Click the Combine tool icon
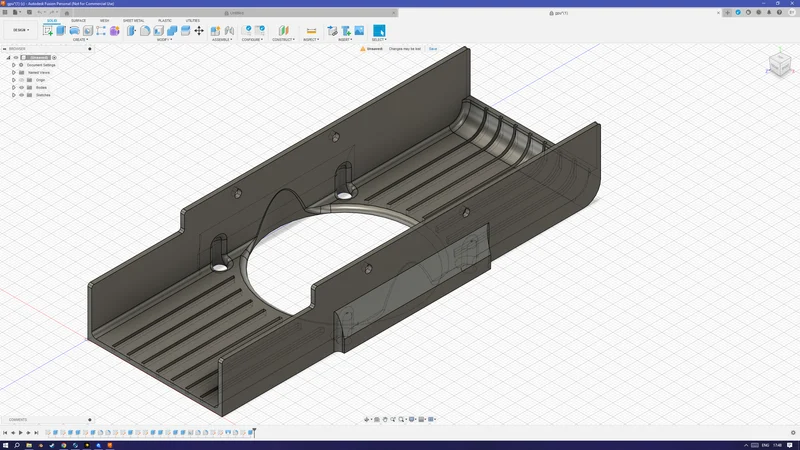 (172, 31)
